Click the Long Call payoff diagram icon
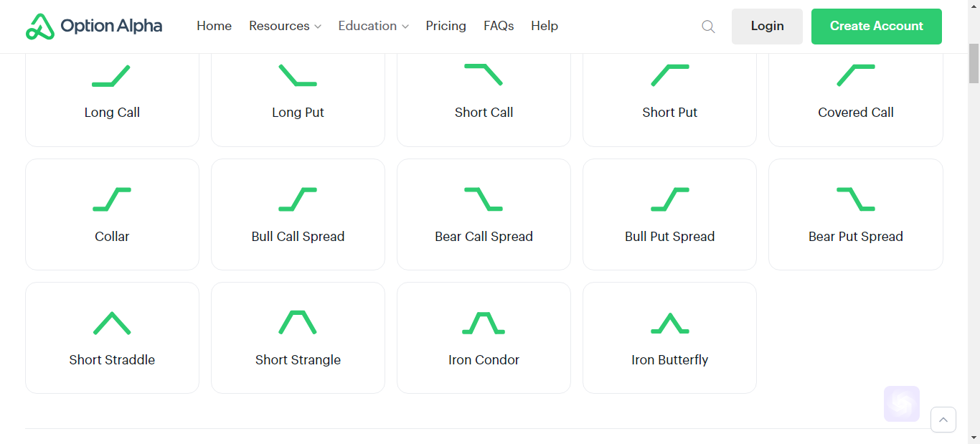This screenshot has height=444, width=980. 111,76
